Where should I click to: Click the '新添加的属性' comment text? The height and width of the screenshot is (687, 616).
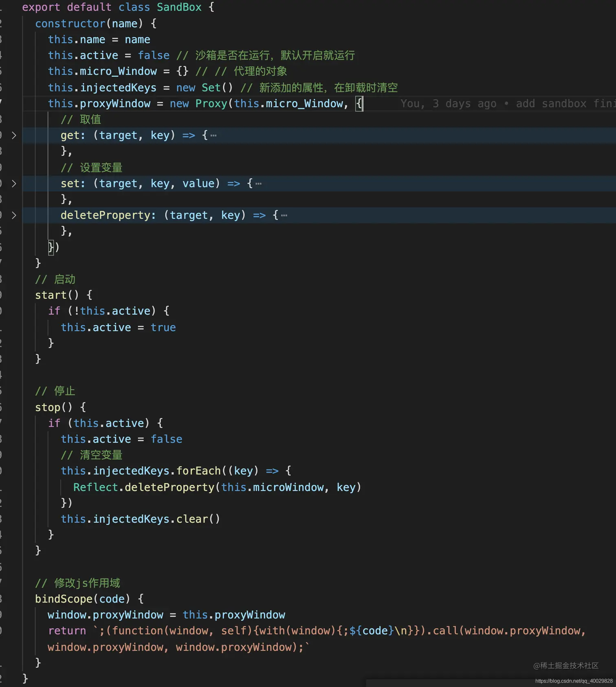[x=291, y=88]
